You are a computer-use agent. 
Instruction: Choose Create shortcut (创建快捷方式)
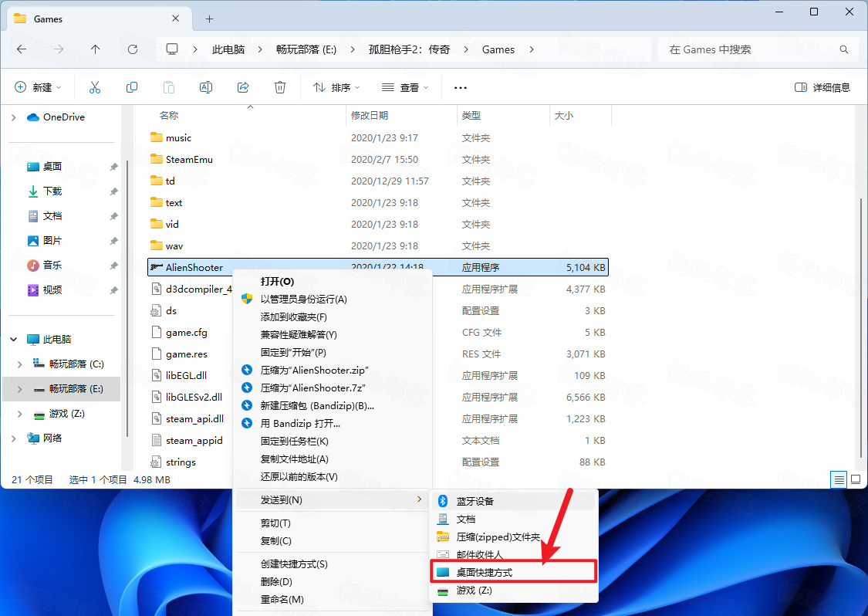coord(332,564)
